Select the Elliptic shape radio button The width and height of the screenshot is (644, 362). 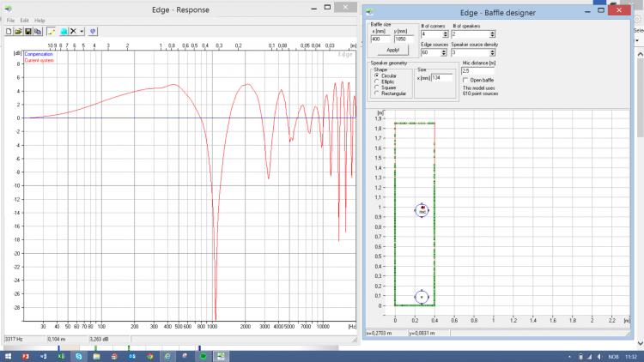[375, 81]
